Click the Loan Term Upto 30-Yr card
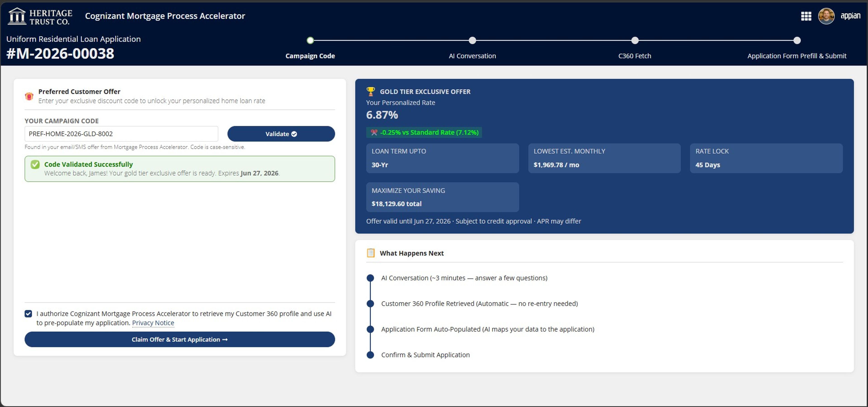The image size is (868, 407). click(442, 158)
